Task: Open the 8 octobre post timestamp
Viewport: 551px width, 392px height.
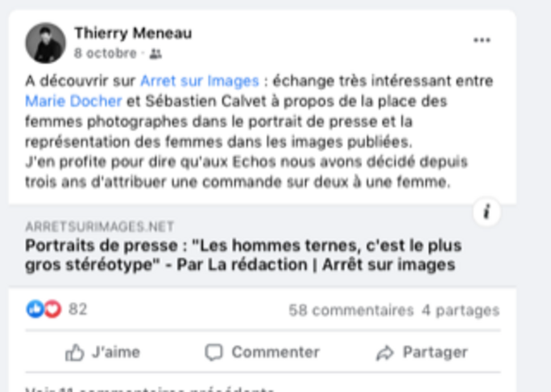Action: tap(105, 53)
